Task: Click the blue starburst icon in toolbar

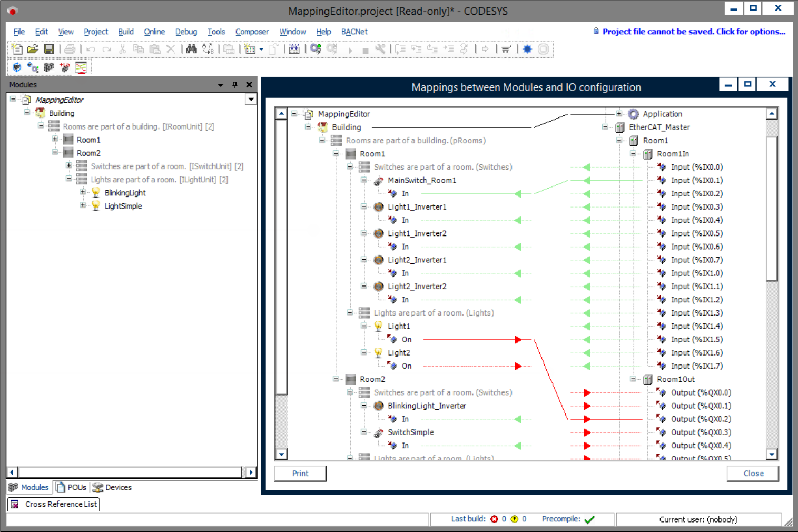Action: 527,49
